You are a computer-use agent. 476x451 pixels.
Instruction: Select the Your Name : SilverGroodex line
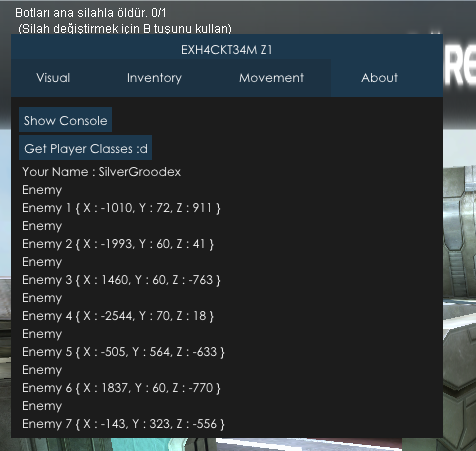pyautogui.click(x=102, y=172)
